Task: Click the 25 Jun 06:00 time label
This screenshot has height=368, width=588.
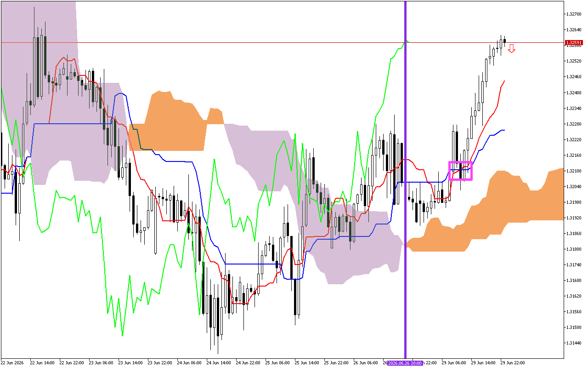Action: [x=277, y=363]
